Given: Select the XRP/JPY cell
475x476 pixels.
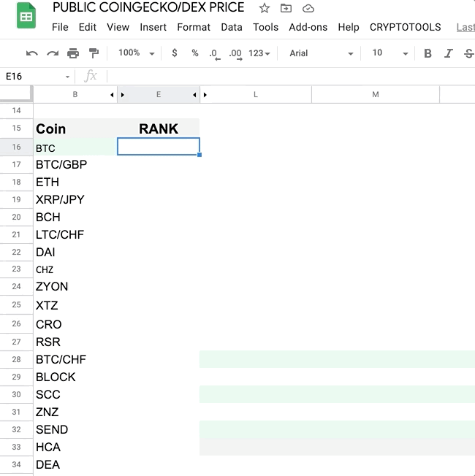Looking at the screenshot, I should 75,200.
